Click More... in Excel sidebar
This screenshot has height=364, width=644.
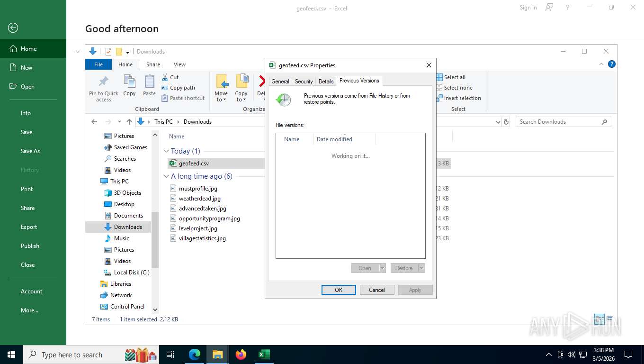[33, 310]
